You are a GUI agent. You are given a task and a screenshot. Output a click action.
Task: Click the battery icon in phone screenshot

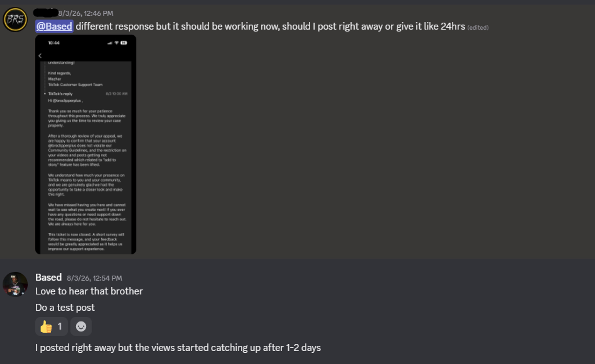124,43
